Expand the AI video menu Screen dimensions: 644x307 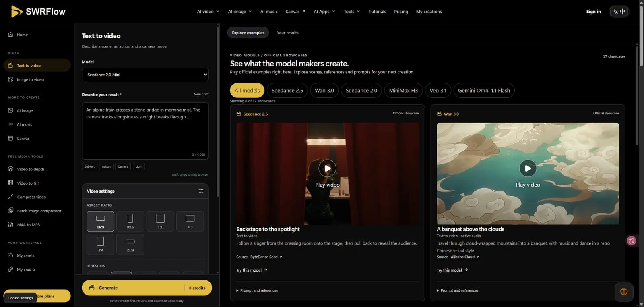coord(208,12)
